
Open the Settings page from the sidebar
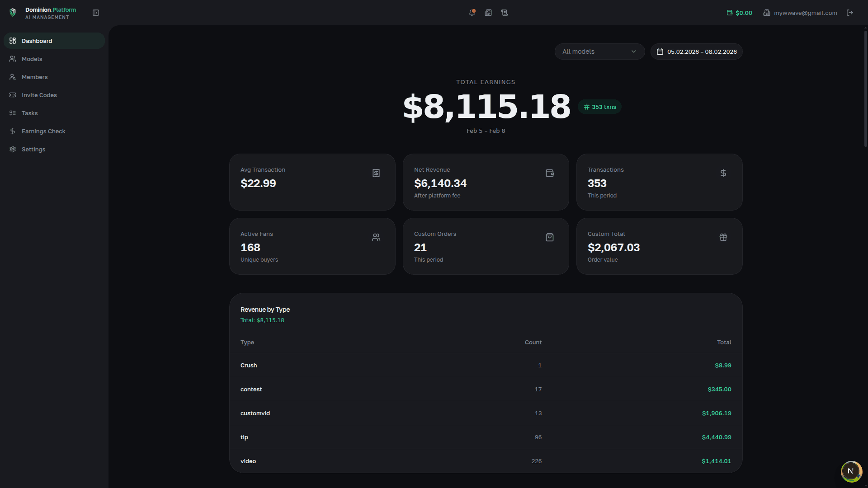[x=33, y=149]
